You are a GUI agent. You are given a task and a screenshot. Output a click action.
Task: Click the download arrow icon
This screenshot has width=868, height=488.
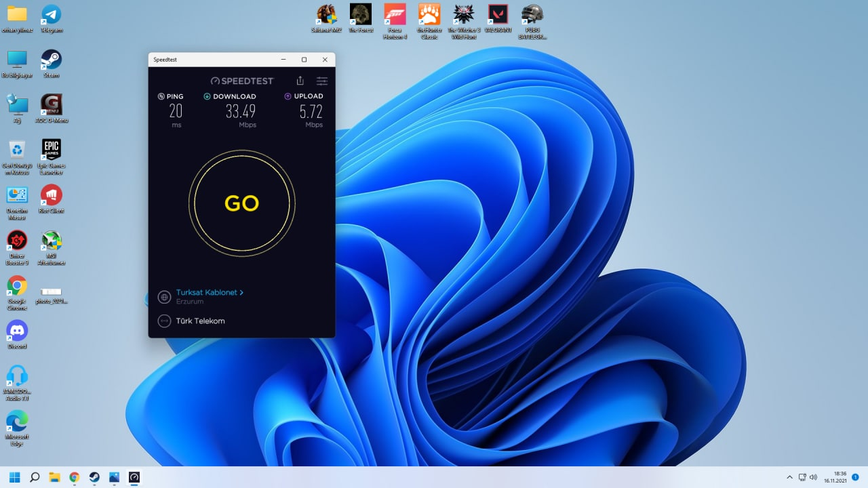[208, 96]
